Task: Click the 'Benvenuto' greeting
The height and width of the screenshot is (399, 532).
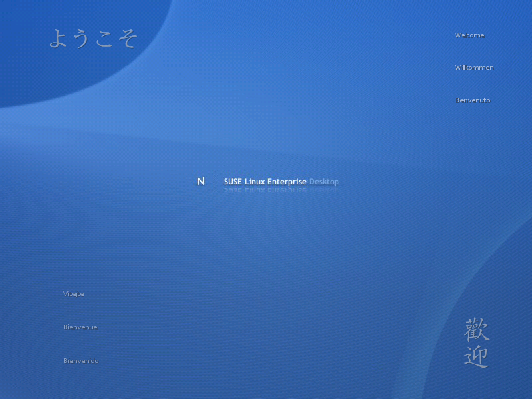Action: pos(472,100)
